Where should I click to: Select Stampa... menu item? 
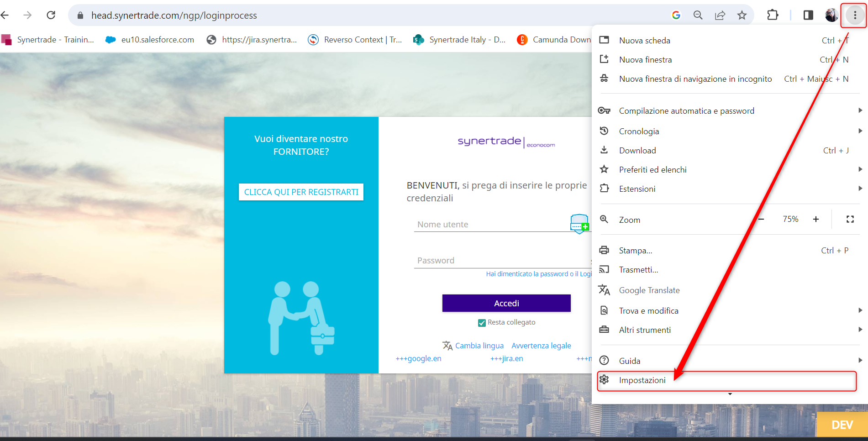point(729,251)
